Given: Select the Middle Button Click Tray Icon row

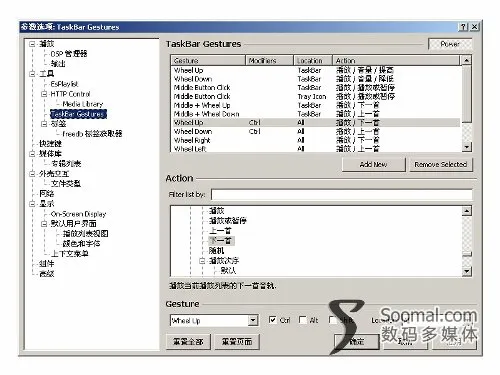Looking at the screenshot, I should click(316, 97).
